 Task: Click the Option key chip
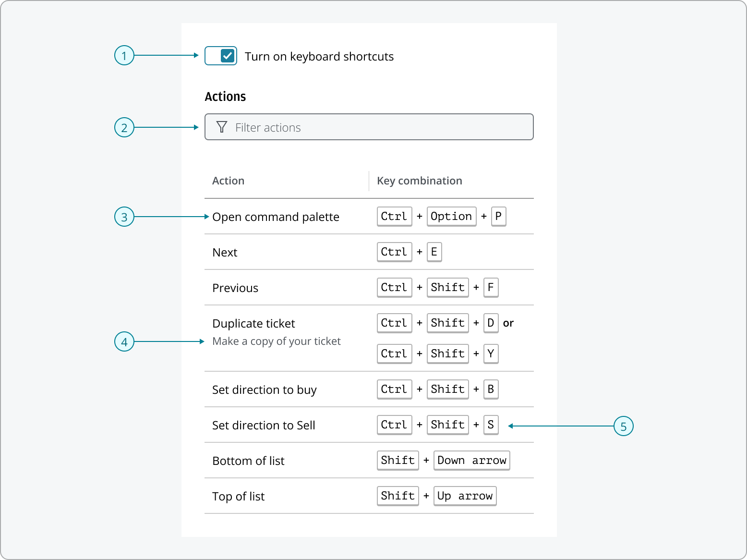[x=451, y=216]
